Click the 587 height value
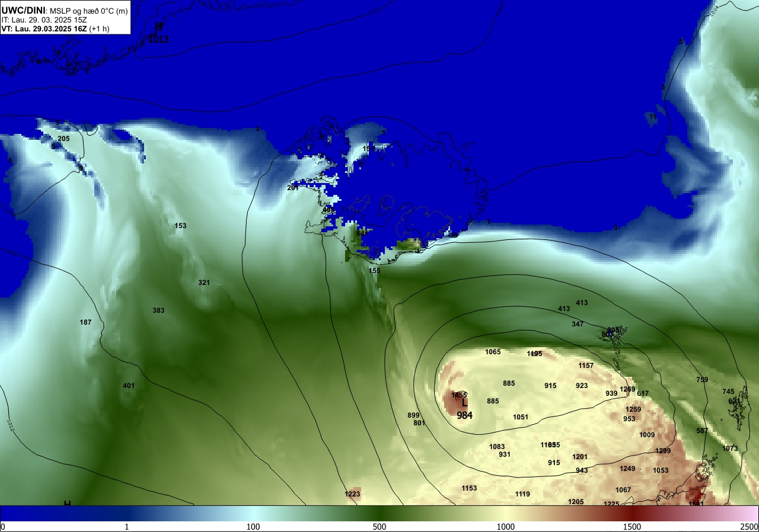This screenshot has height=532, width=759. 702,431
